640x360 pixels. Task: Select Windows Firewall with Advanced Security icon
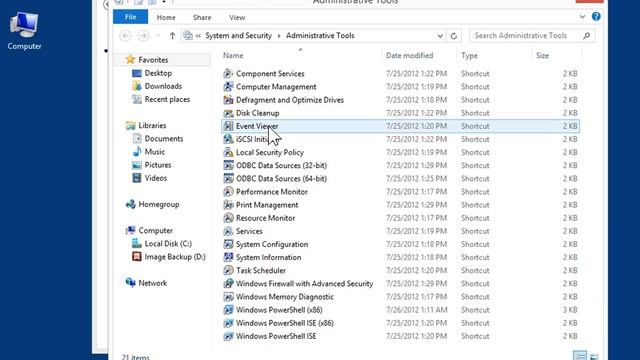click(x=228, y=283)
